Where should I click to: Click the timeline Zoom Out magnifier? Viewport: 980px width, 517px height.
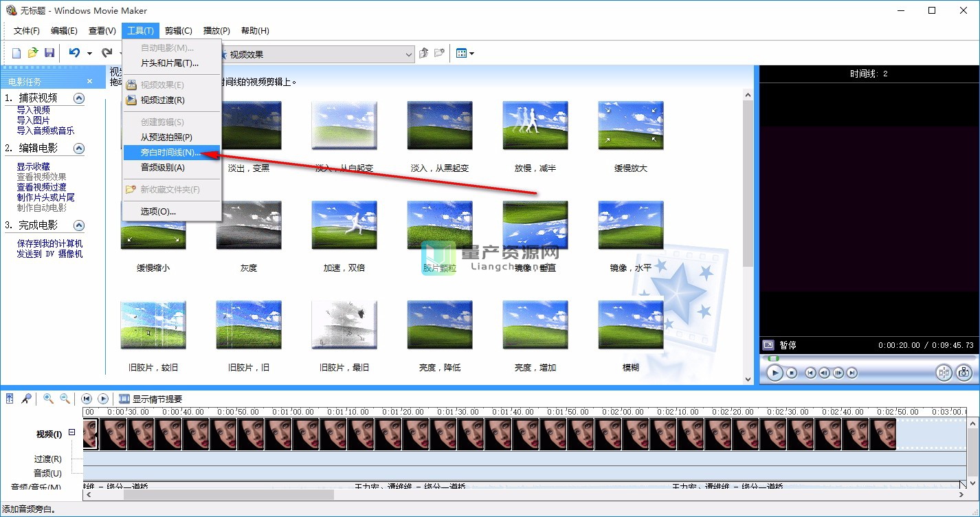pyautogui.click(x=65, y=398)
